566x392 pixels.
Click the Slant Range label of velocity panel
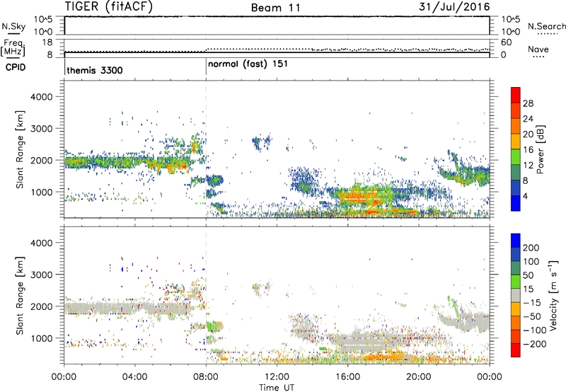[x=20, y=295]
